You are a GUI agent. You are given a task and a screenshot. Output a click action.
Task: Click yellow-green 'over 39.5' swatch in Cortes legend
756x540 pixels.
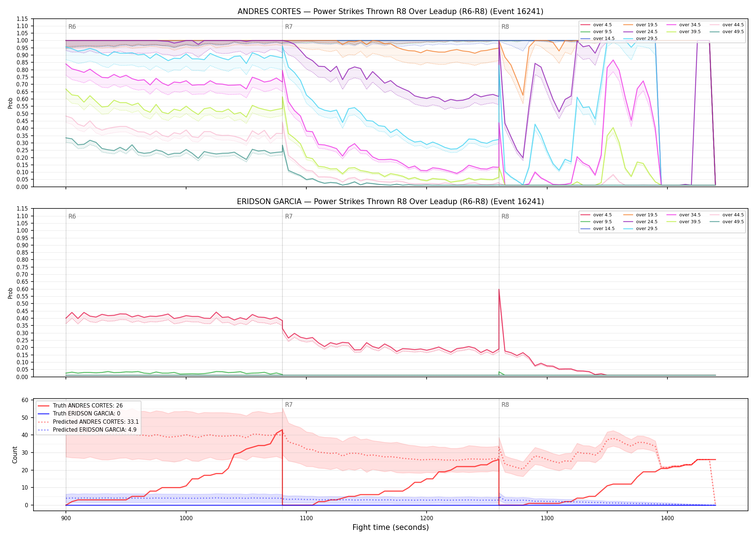click(x=671, y=32)
